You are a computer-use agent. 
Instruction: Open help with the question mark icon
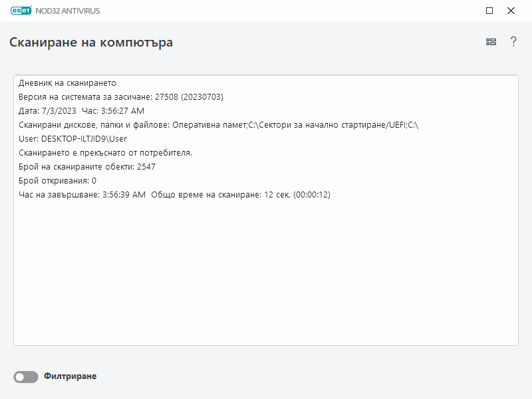513,42
